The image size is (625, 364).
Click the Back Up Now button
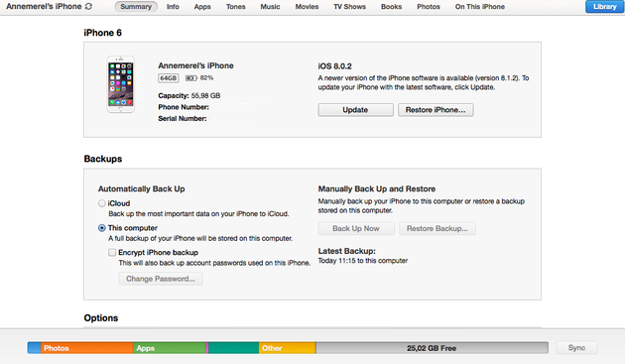356,228
